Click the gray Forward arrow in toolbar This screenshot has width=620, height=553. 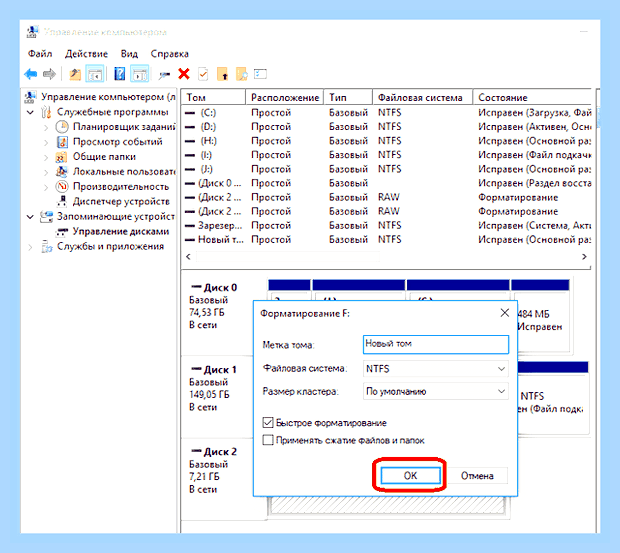[x=49, y=74]
